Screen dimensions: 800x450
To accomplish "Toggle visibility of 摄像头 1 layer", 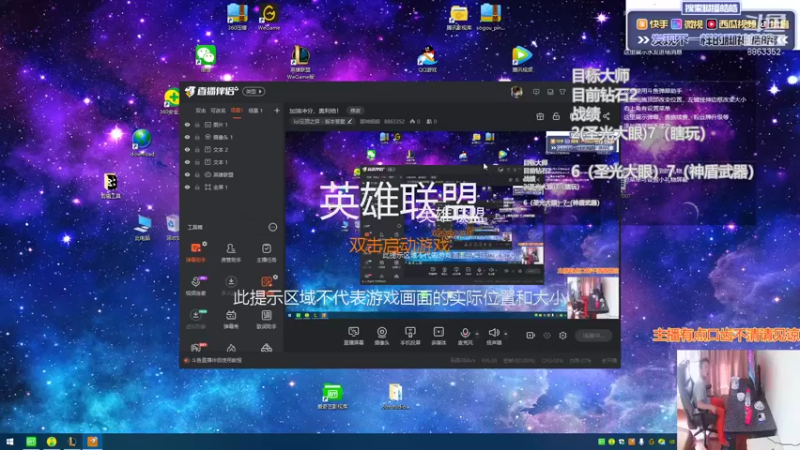I will tap(187, 137).
